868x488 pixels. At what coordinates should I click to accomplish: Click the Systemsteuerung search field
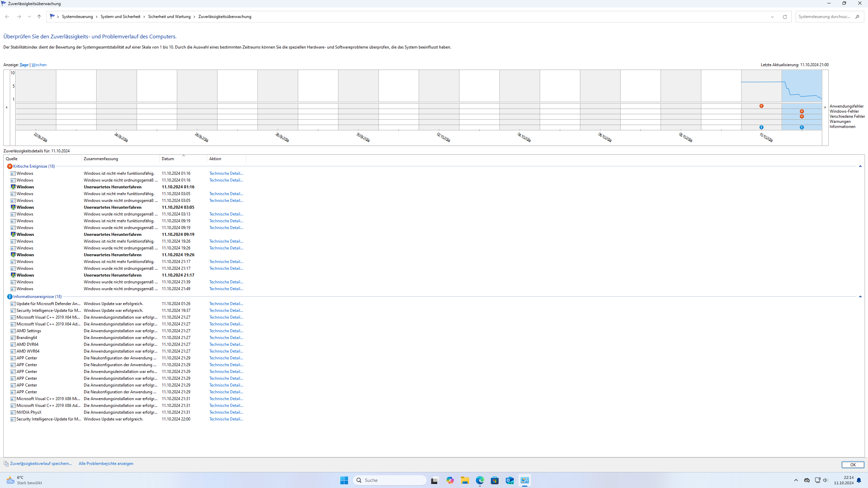pos(824,17)
